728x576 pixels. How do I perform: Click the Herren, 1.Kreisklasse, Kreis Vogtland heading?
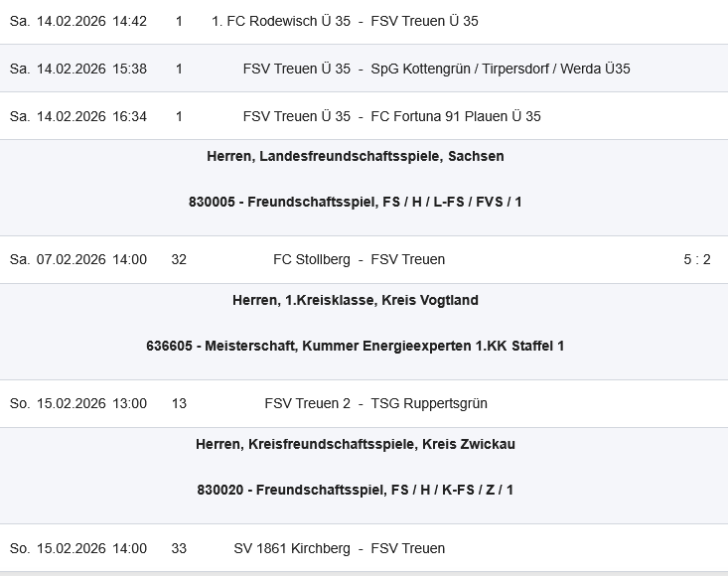[x=355, y=300]
